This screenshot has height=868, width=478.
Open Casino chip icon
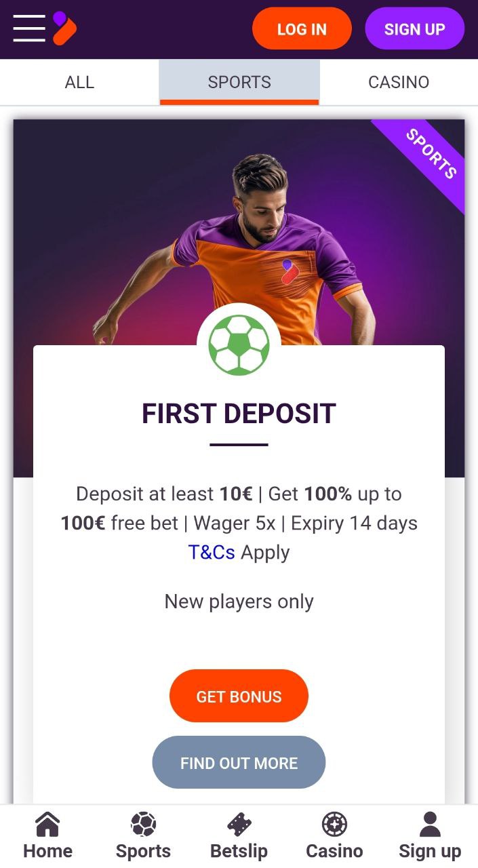pos(334,825)
